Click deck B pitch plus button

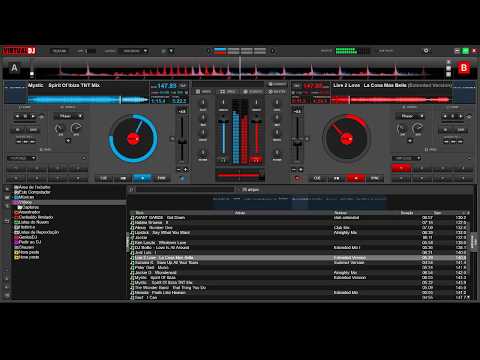pyautogui.click(x=301, y=170)
